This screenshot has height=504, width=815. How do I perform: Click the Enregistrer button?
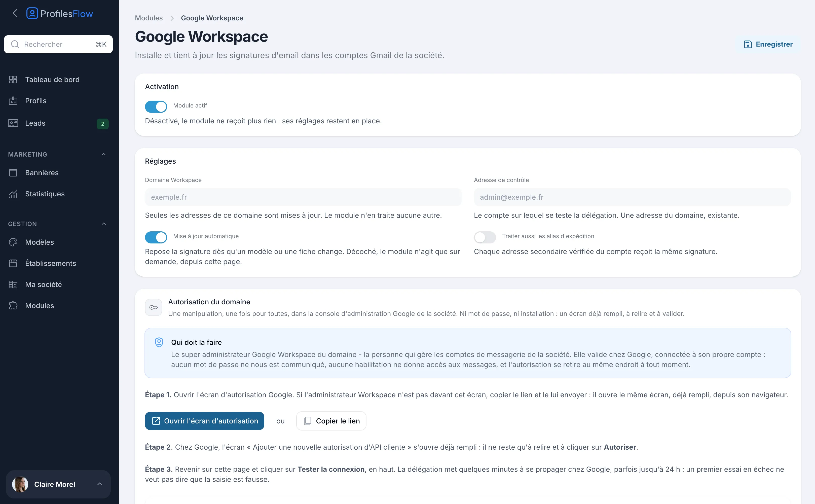click(768, 44)
